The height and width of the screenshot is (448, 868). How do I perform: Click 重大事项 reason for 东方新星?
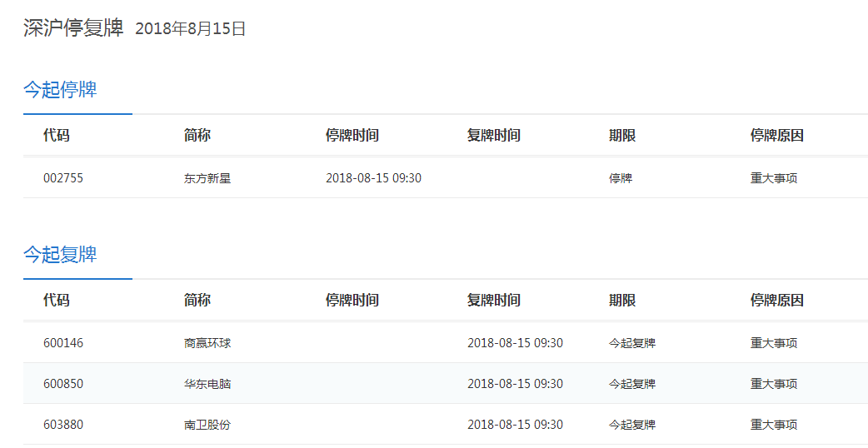click(x=774, y=178)
